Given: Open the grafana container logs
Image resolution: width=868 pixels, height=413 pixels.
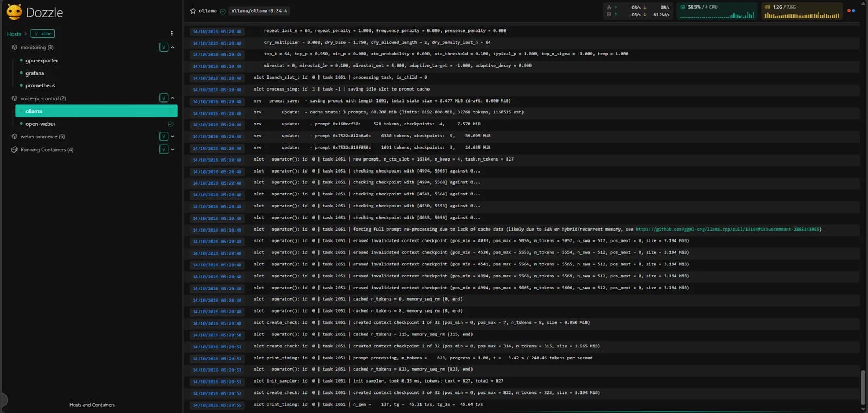Looking at the screenshot, I should (x=35, y=73).
